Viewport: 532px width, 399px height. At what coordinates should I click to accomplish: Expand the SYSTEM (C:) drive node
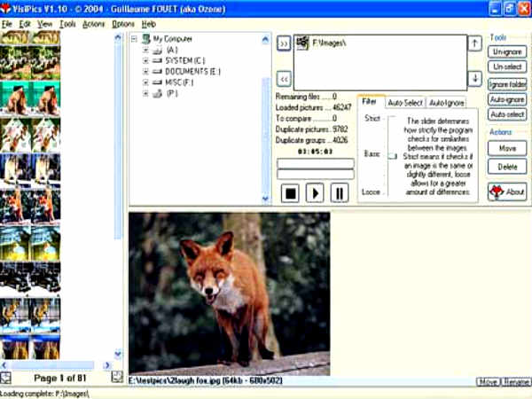coord(145,61)
